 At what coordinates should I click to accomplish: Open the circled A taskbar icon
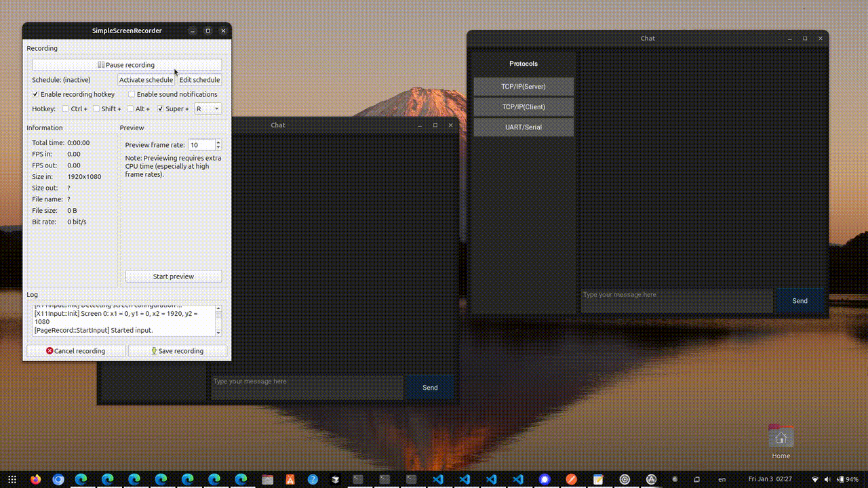pyautogui.click(x=651, y=479)
